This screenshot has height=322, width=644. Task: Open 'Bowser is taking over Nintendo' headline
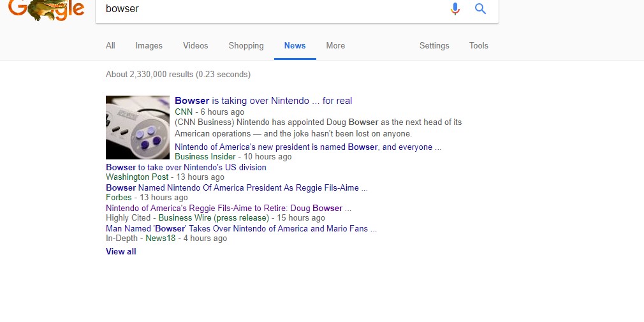click(x=263, y=101)
